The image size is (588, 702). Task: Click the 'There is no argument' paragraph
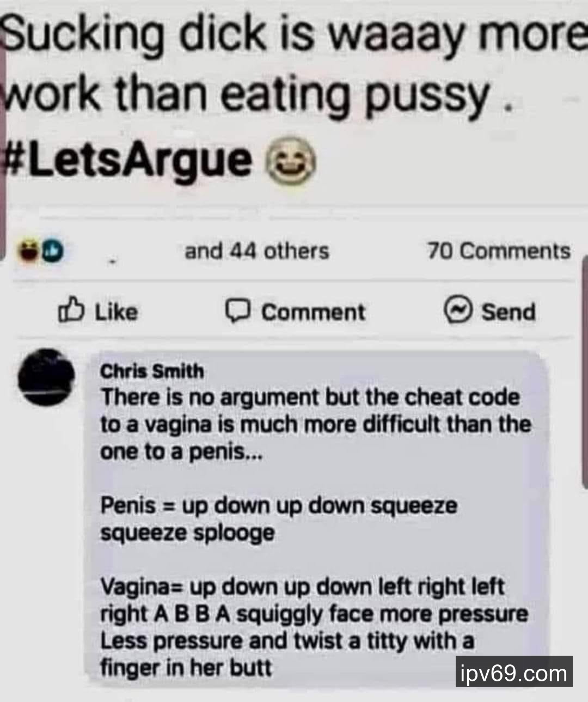(x=316, y=424)
